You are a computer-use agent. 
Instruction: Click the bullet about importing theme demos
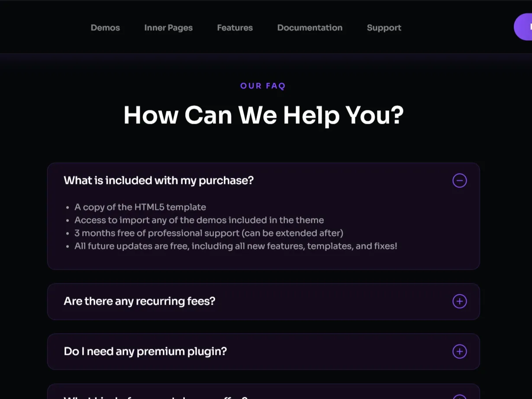click(x=199, y=220)
